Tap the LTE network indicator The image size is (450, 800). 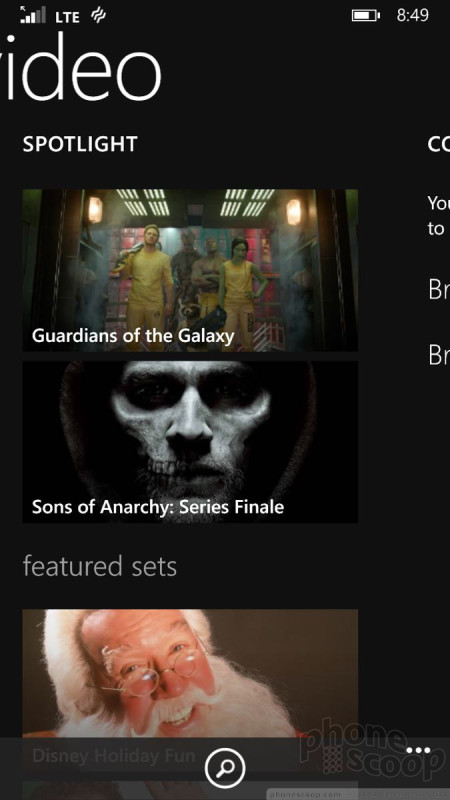(x=67, y=17)
